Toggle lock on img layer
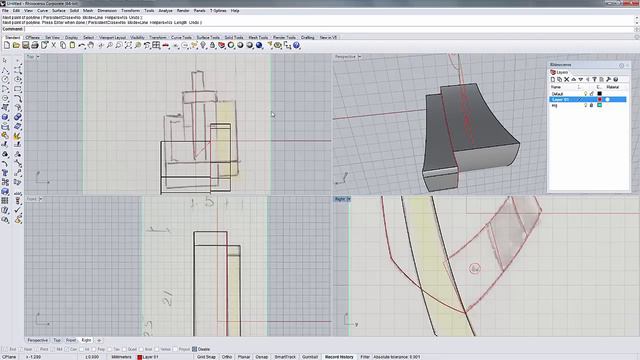Image resolution: width=640 pixels, height=360 pixels. tap(591, 105)
